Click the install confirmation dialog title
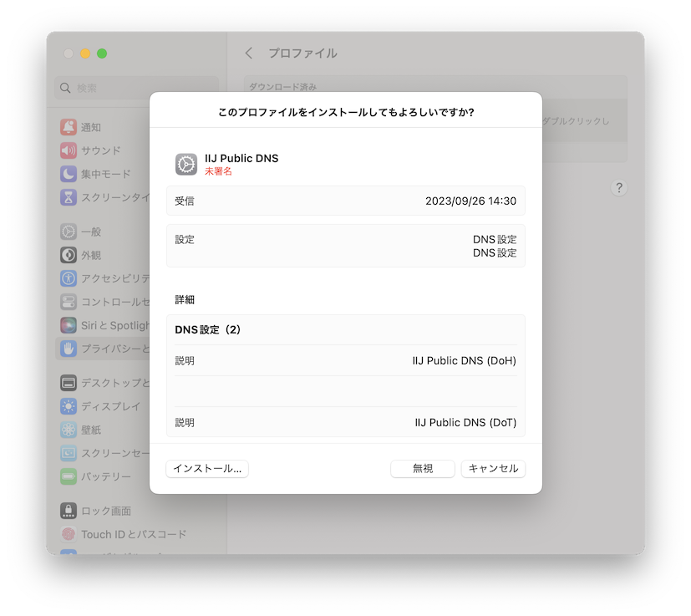The width and height of the screenshot is (691, 616). point(346,113)
